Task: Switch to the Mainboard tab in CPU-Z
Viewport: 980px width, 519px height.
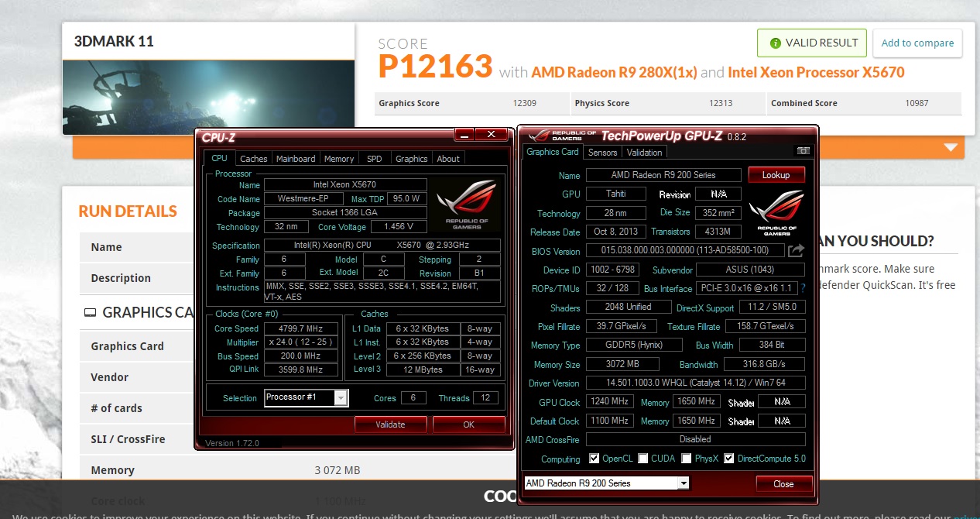Action: click(x=296, y=158)
